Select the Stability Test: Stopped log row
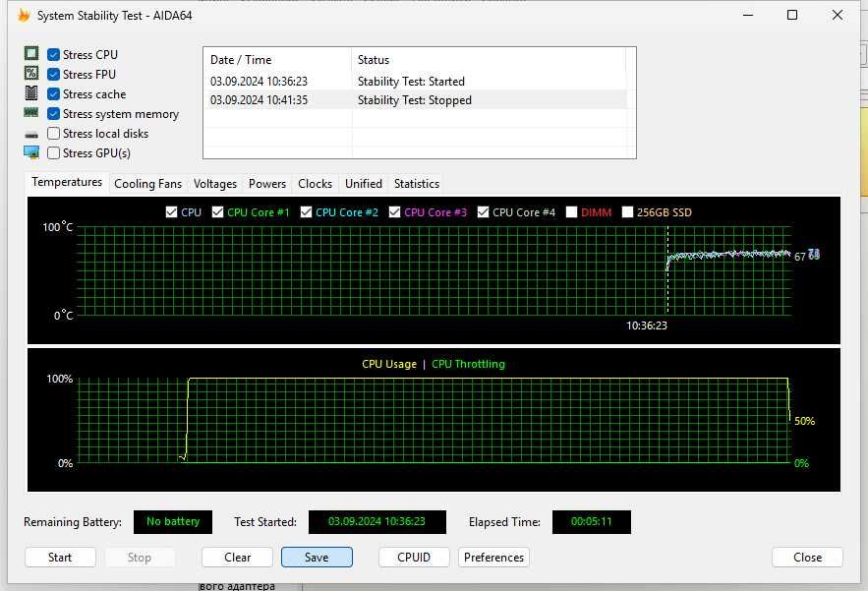 click(415, 100)
